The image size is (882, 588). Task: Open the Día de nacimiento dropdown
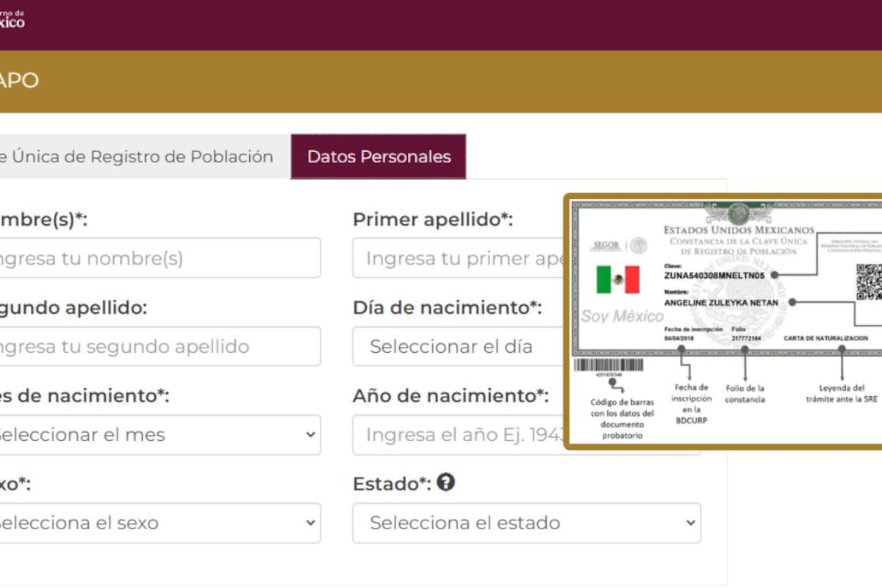tap(456, 346)
